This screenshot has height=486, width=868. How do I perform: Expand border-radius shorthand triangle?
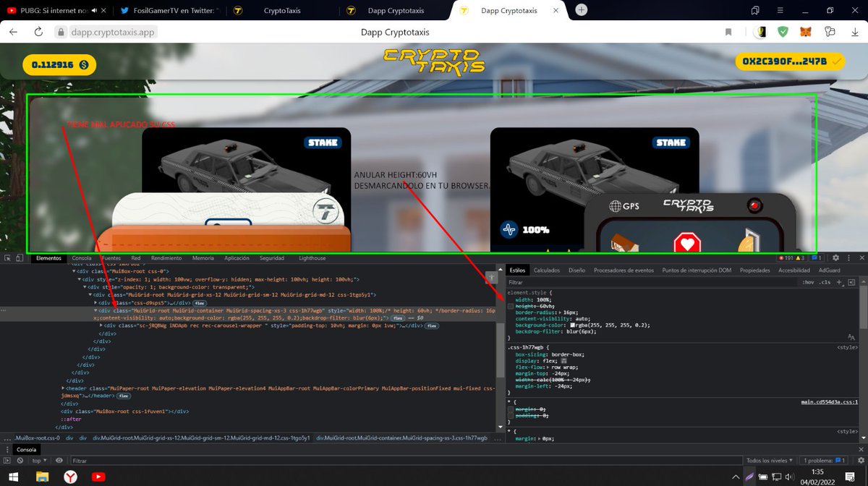pyautogui.click(x=561, y=312)
